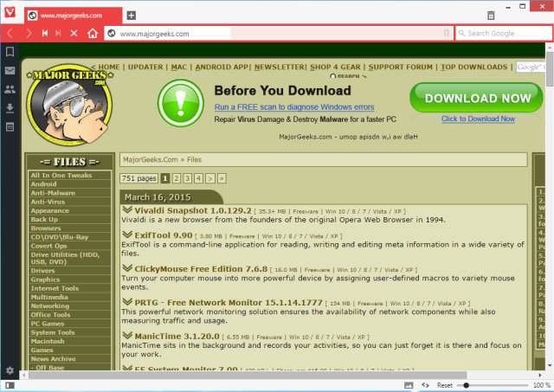Viewport: 554px width, 392px height.
Task: Toggle the side panel from the status bar
Action: click(x=9, y=384)
